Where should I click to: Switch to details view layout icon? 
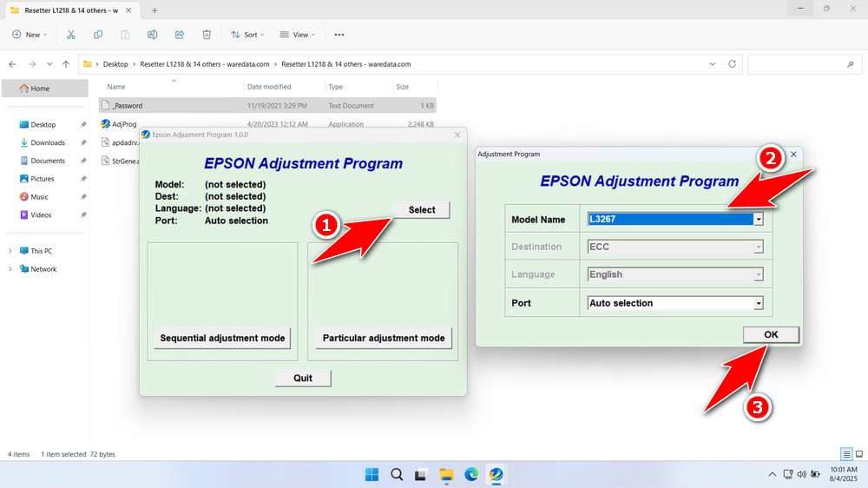pos(846,454)
